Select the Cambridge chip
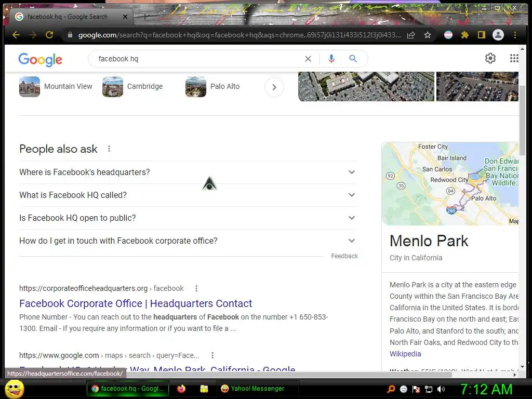 (132, 87)
